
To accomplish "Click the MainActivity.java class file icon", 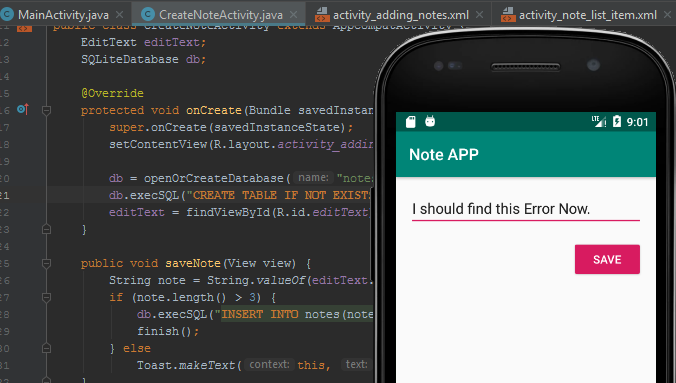I will click(x=7, y=15).
